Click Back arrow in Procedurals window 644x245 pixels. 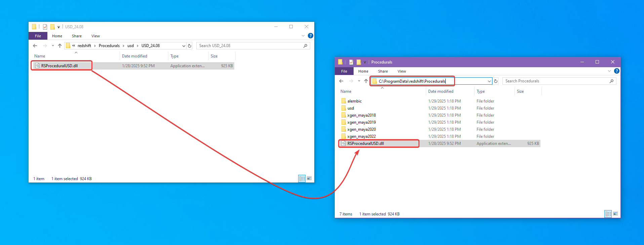pos(341,81)
